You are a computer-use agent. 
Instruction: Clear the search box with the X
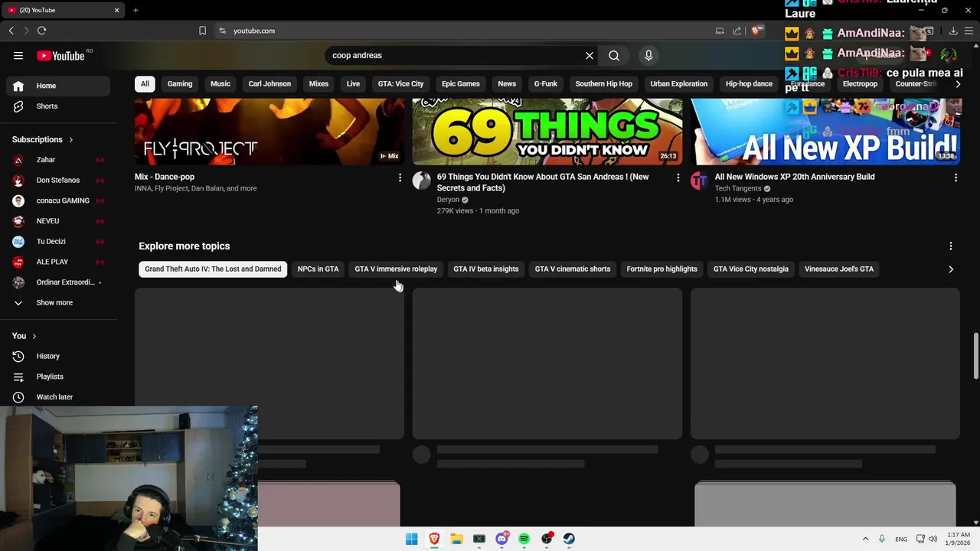(590, 55)
